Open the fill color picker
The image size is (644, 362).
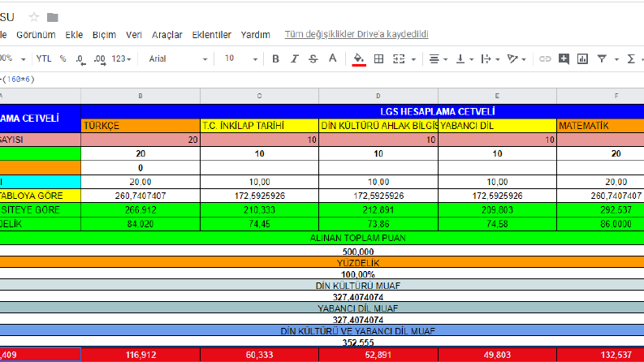[x=359, y=59]
